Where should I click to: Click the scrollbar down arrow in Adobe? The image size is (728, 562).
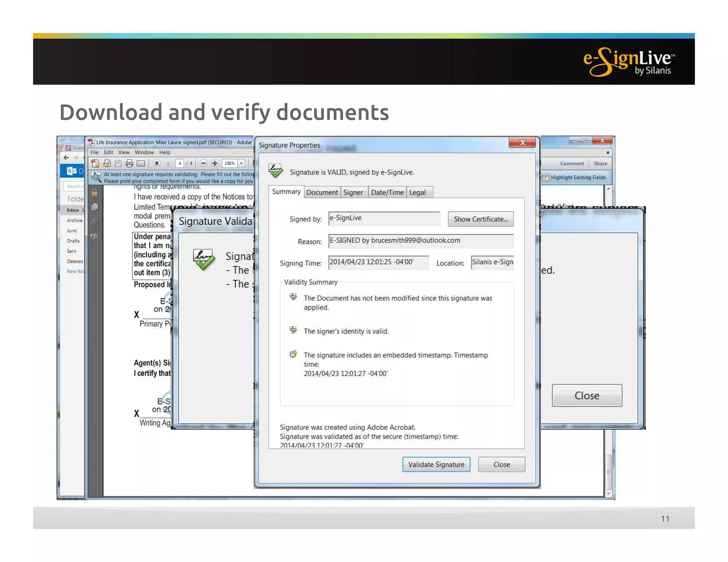608,494
